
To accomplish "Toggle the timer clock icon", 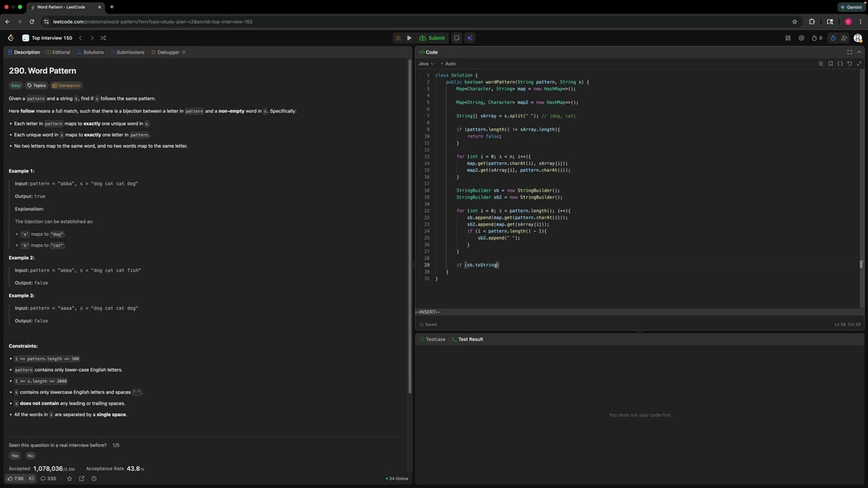I will pyautogui.click(x=833, y=38).
